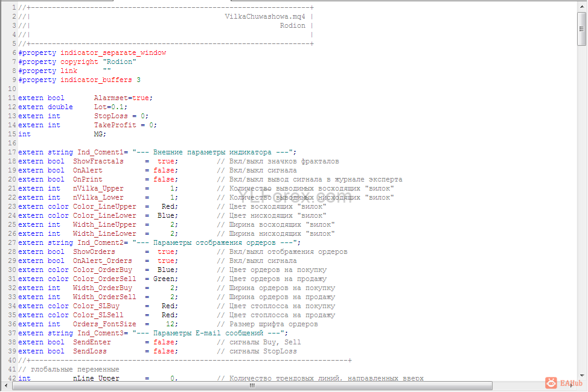
Task: Click Ind_Coment2 on line 27
Action: pos(100,243)
